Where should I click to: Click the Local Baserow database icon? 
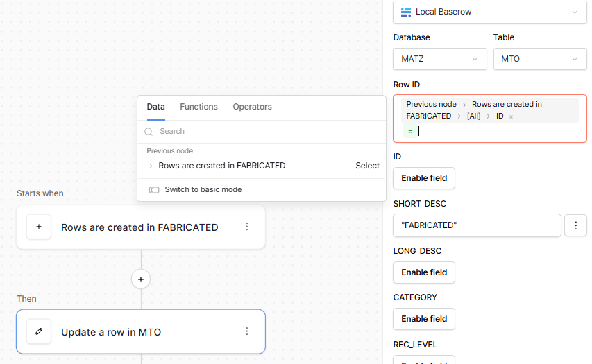406,12
